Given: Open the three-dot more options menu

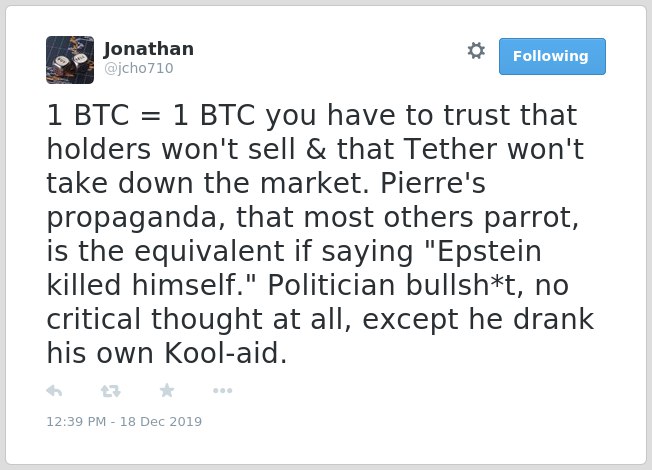Looking at the screenshot, I should [222, 391].
